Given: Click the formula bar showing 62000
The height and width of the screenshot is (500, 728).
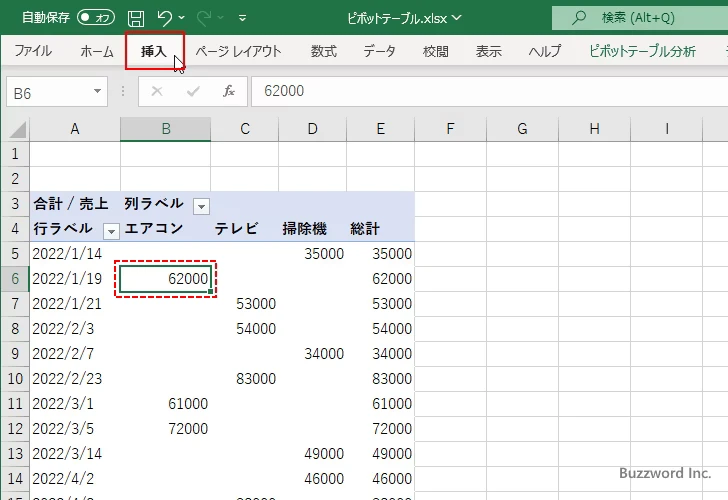Looking at the screenshot, I should click(489, 91).
